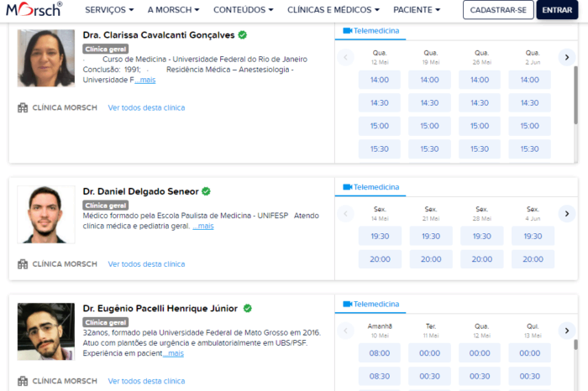Open the Conteúdos menu
The image size is (588, 391).
point(244,10)
